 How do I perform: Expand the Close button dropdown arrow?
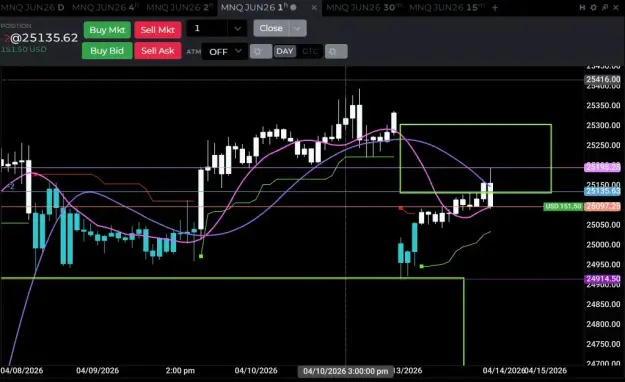[x=298, y=28]
